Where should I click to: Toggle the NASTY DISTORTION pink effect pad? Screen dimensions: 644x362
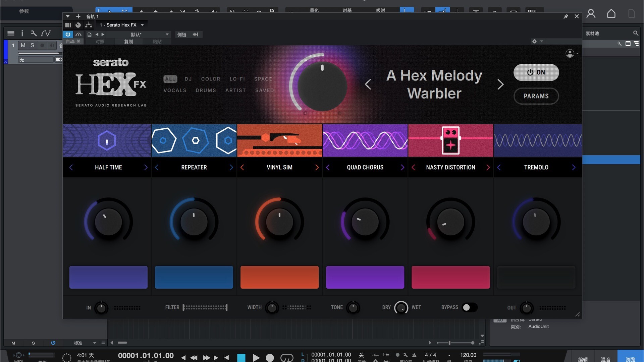450,277
